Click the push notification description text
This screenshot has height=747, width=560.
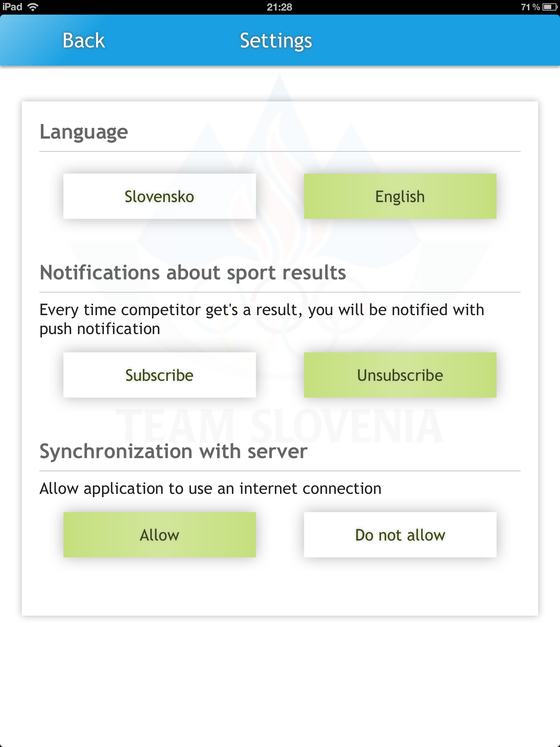pos(262,319)
